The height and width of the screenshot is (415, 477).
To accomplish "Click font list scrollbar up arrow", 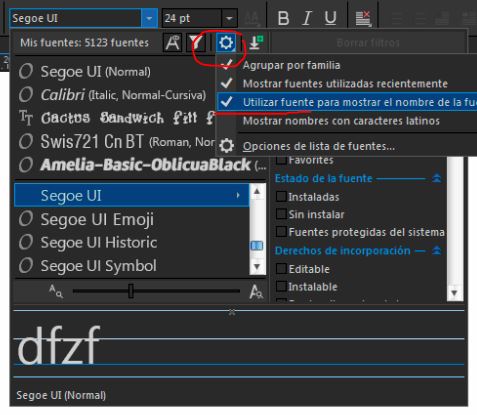I will (257, 191).
